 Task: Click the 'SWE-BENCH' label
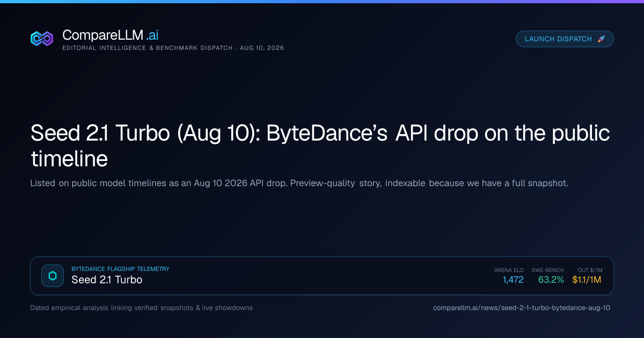pyautogui.click(x=548, y=270)
